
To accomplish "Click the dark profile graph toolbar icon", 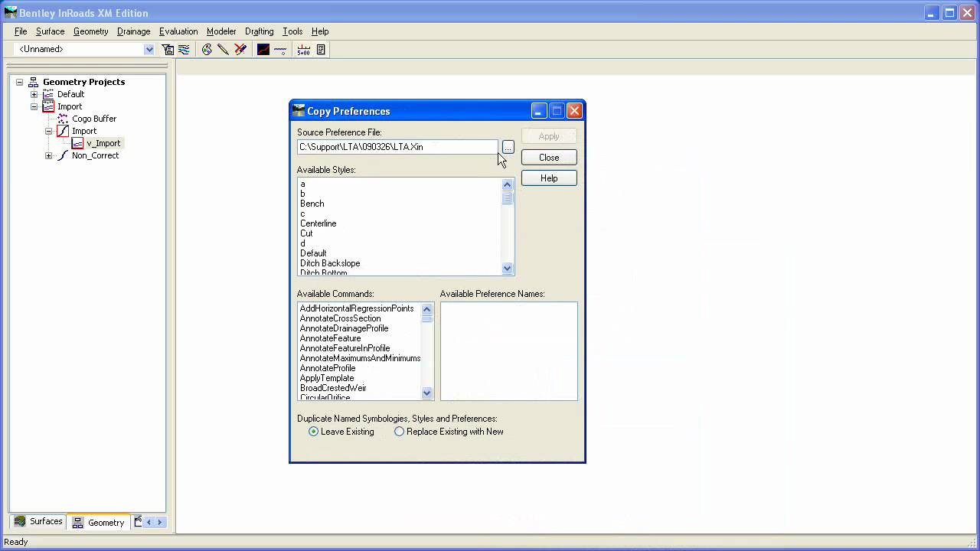I will click(263, 49).
